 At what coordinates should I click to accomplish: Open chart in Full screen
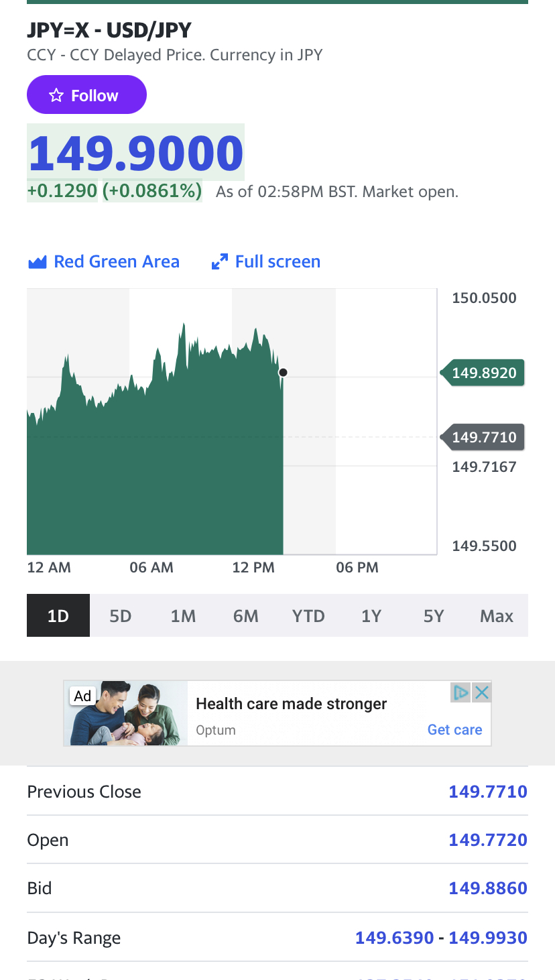click(266, 261)
